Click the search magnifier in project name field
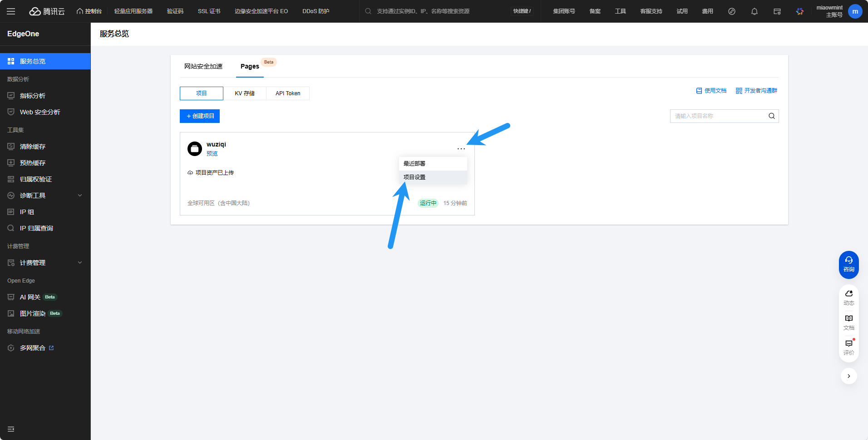Viewport: 868px width, 440px height. point(771,116)
